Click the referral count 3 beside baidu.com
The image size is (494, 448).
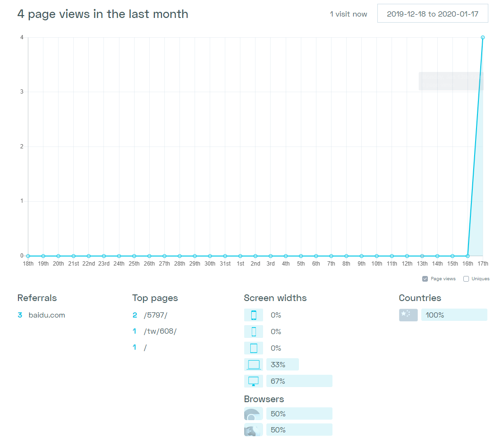tap(20, 315)
